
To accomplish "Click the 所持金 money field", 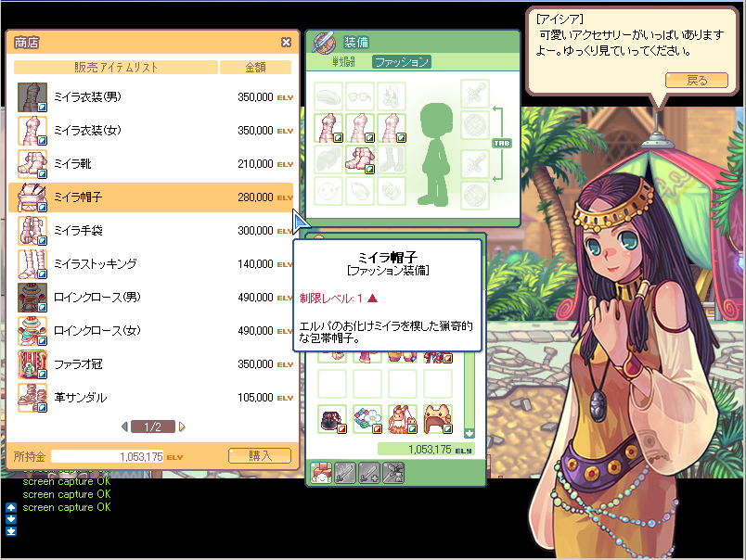I will (108, 456).
